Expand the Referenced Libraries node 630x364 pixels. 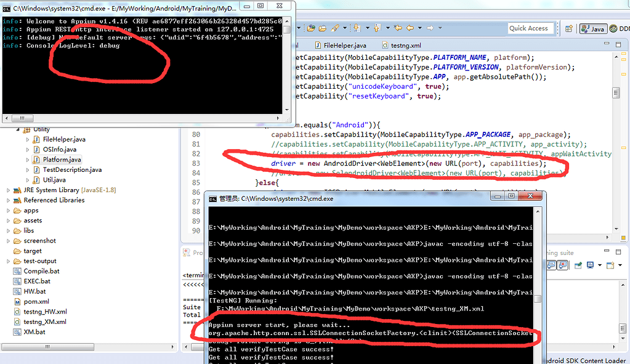pos(8,200)
